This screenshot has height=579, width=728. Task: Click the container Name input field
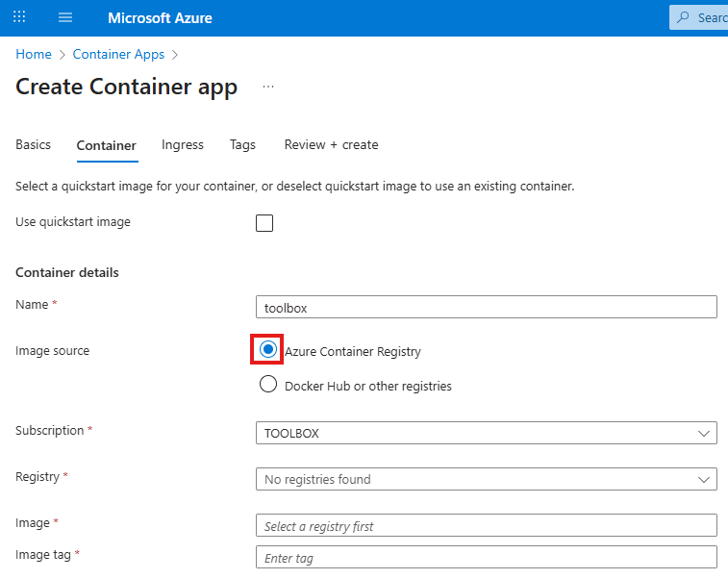pyautogui.click(x=486, y=307)
